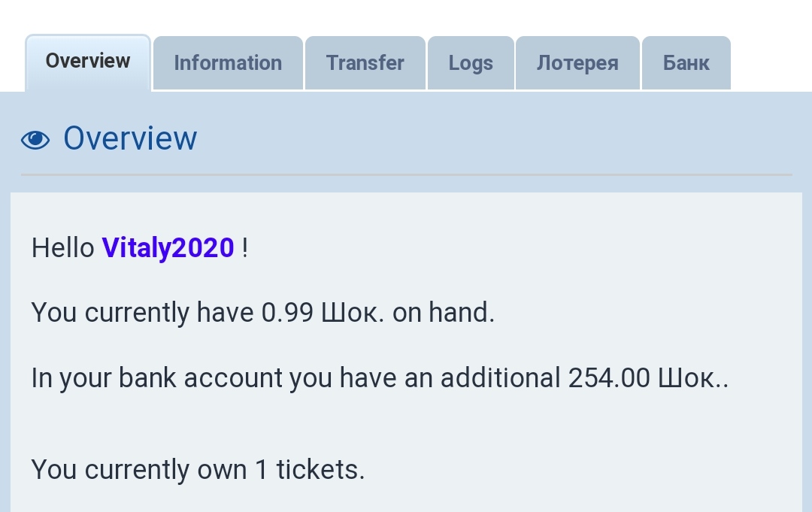Select the active Overview tab

(88, 62)
